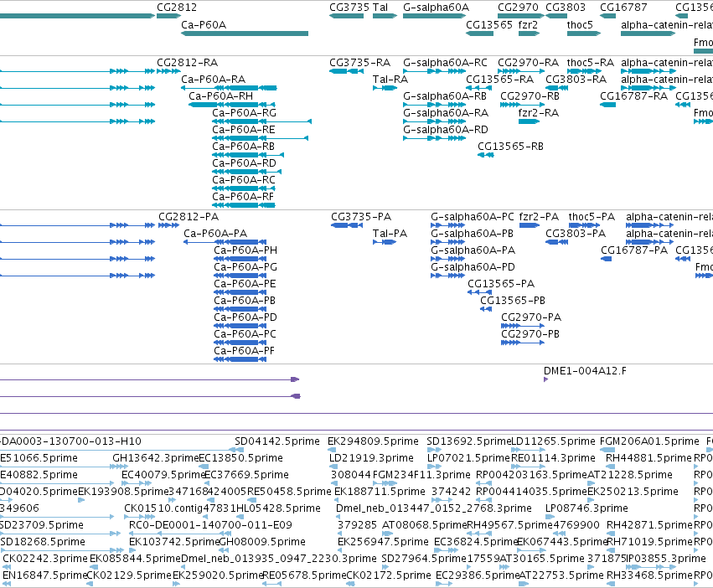Screen dimensions: 713x588
Task: Click the CG3735-PA protein label
Action: click(361, 216)
